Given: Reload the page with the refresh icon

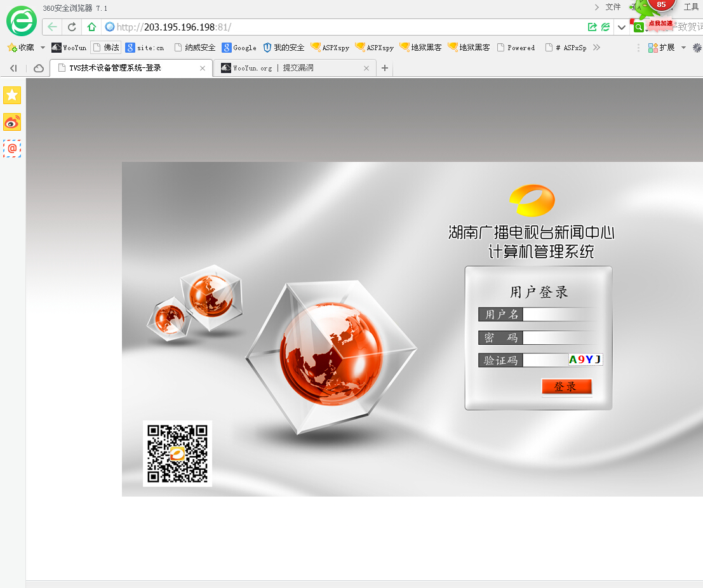Looking at the screenshot, I should coord(72,27).
